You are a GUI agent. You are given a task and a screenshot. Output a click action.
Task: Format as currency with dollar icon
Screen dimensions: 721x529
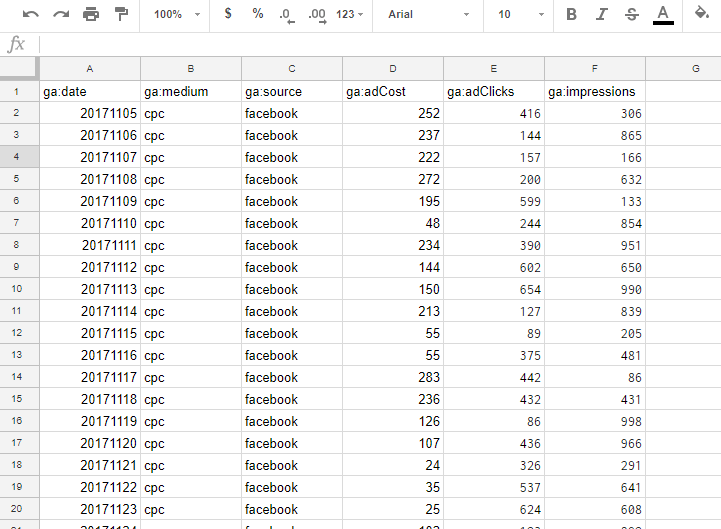coord(228,14)
